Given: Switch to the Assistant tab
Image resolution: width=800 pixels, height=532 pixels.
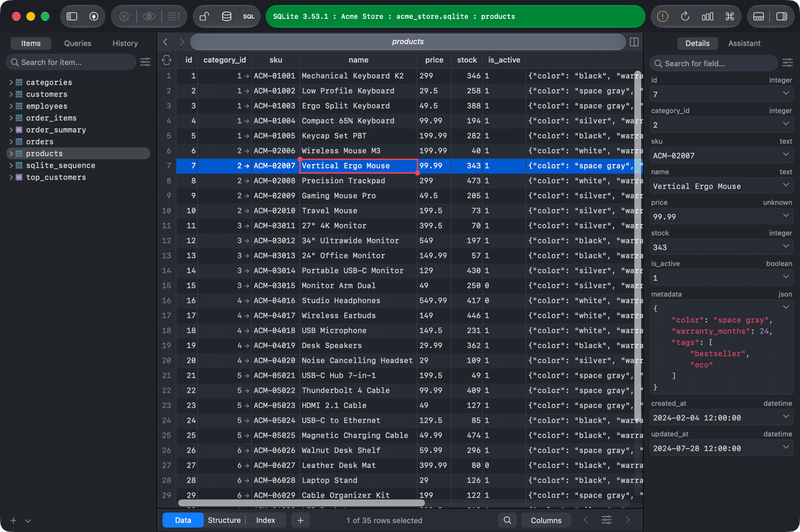Looking at the screenshot, I should coord(744,43).
